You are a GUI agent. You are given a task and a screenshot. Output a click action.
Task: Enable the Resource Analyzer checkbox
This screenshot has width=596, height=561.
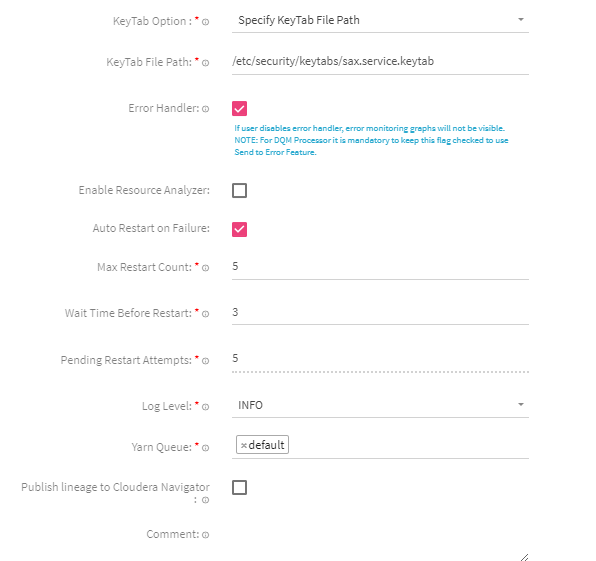239,190
